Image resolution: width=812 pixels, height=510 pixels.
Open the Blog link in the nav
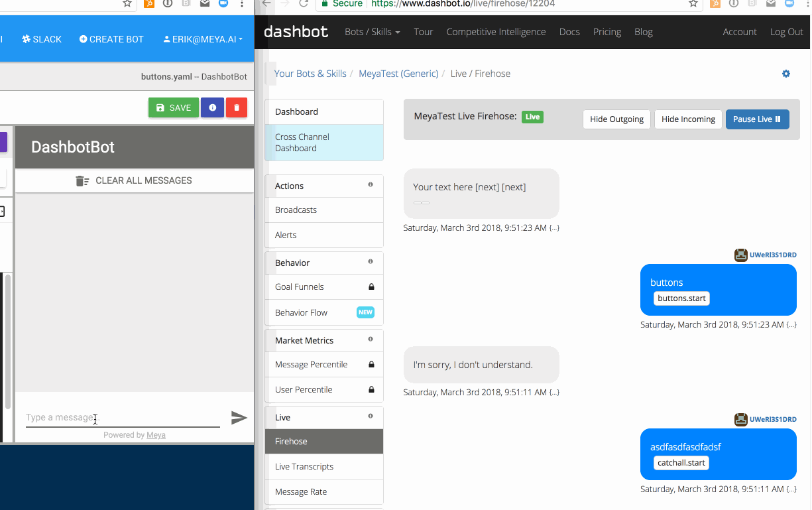point(644,32)
